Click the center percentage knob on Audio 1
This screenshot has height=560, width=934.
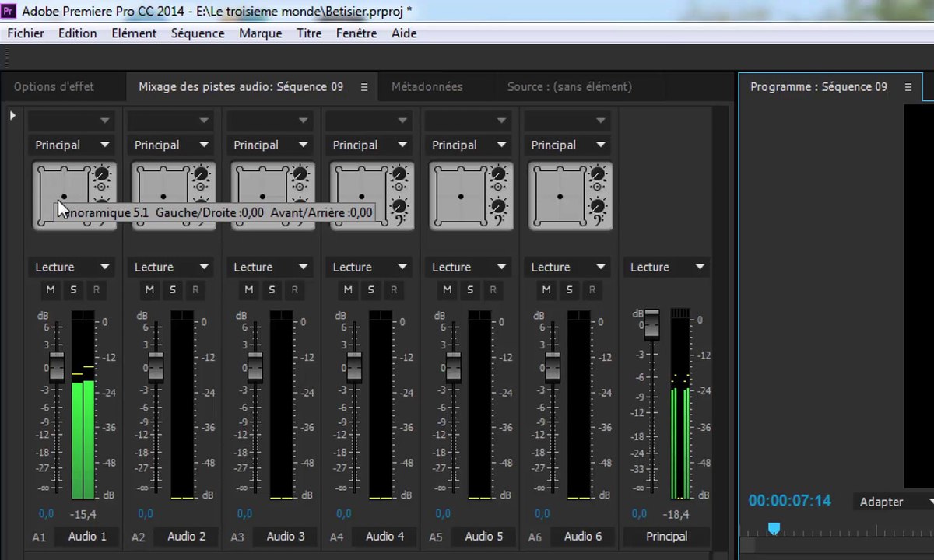click(x=101, y=175)
